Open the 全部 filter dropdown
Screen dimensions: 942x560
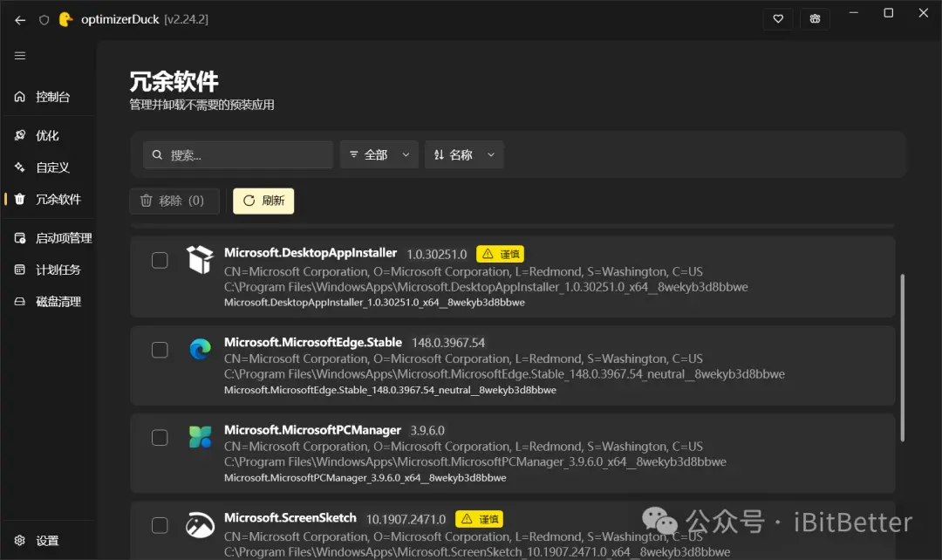coord(379,155)
